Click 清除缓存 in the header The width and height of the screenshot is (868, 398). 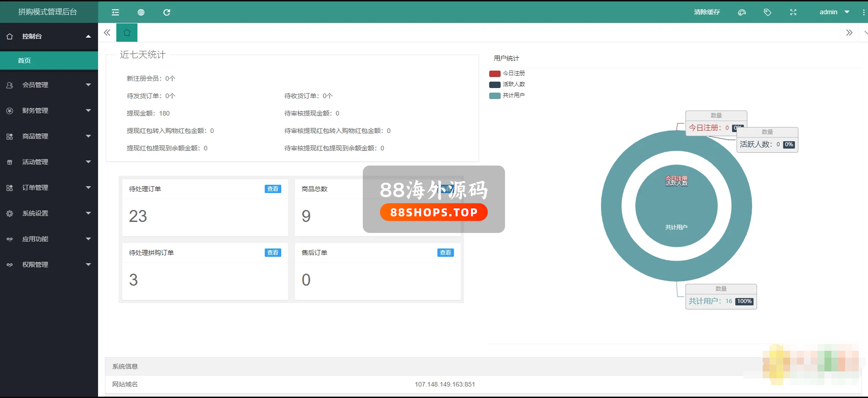click(707, 12)
